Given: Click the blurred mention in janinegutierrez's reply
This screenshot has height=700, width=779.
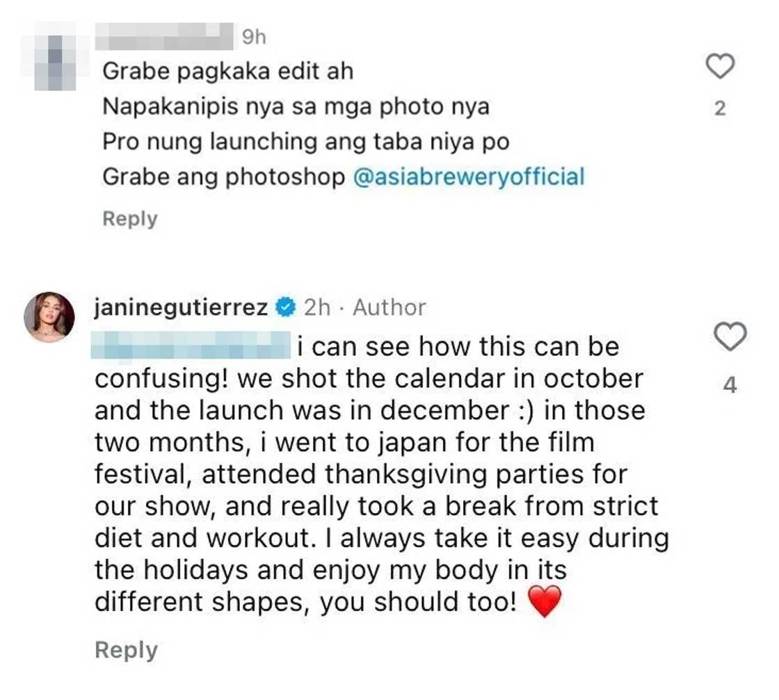Looking at the screenshot, I should coord(191,345).
